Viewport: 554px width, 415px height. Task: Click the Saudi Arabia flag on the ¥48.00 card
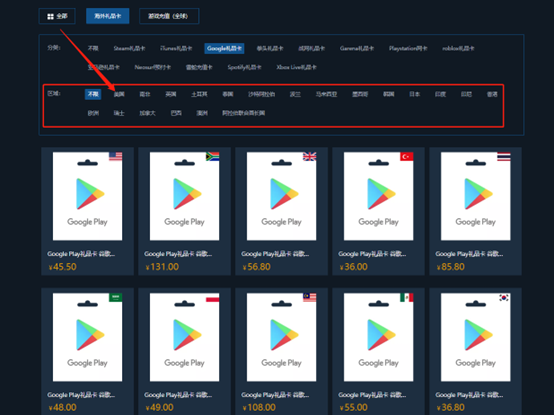tap(116, 297)
